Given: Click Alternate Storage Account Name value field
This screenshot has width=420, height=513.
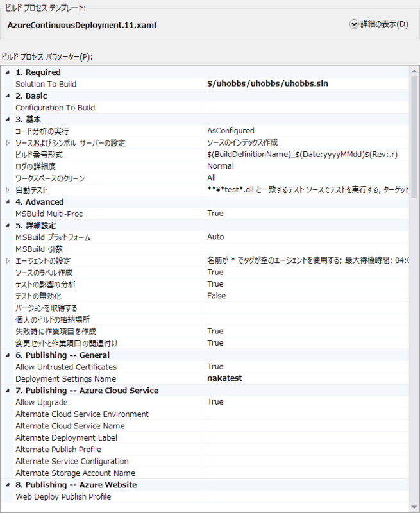Looking at the screenshot, I should pyautogui.click(x=307, y=473).
